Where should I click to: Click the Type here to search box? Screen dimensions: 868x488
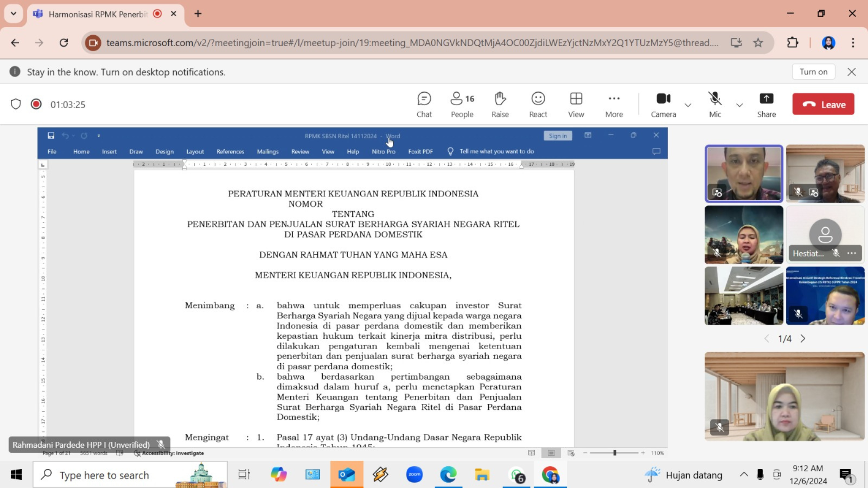130,474
